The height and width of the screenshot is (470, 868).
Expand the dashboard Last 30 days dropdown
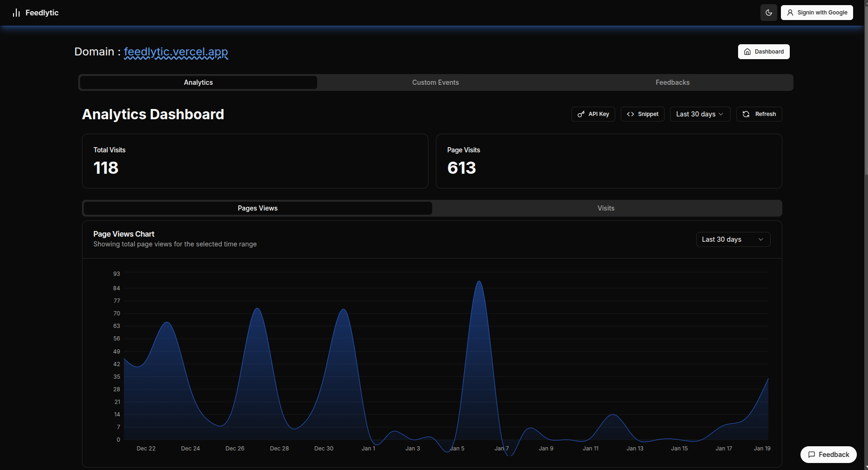click(700, 114)
